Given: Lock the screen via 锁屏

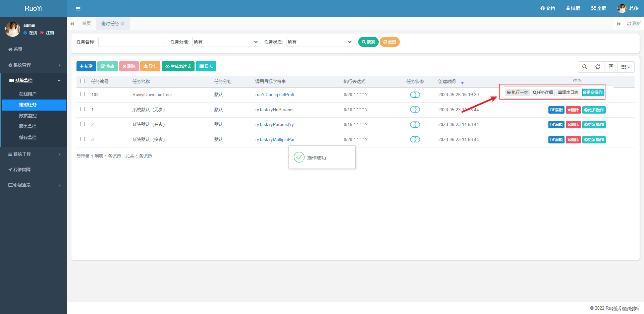Looking at the screenshot, I should 573,8.
